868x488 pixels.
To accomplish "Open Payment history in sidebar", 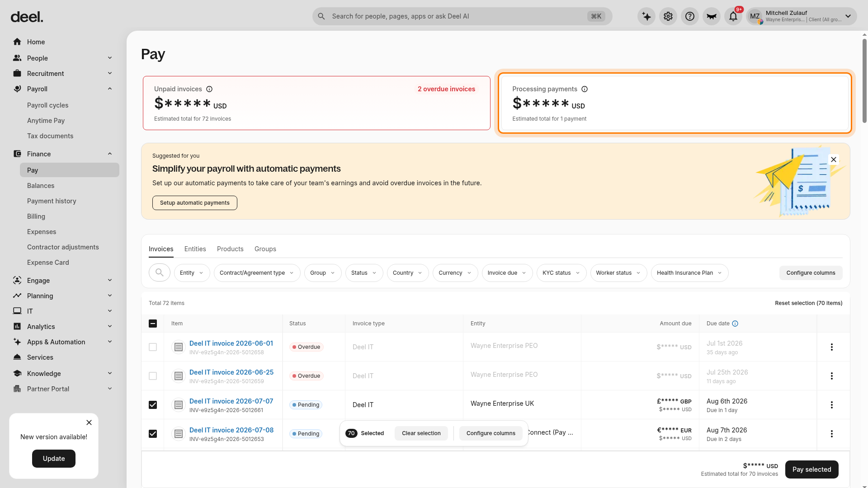I will pyautogui.click(x=52, y=201).
